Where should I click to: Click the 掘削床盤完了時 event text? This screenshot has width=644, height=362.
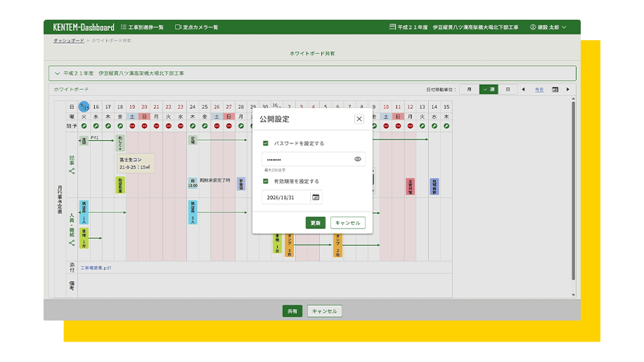click(215, 180)
